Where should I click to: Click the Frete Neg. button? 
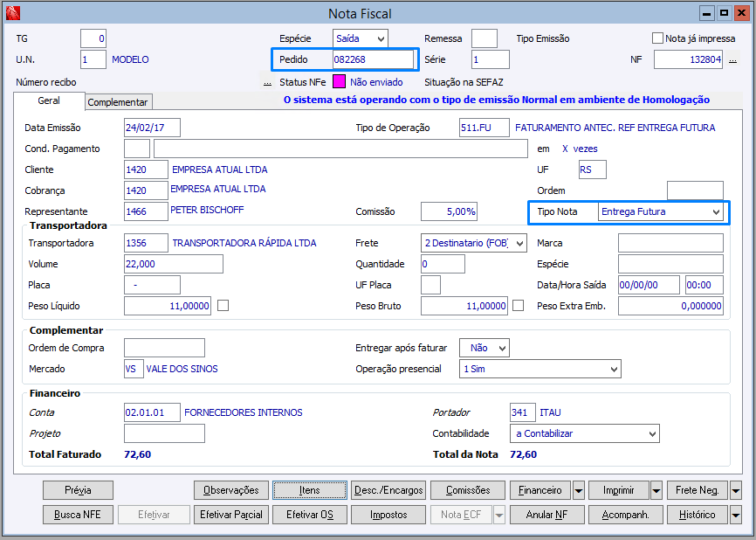click(x=698, y=490)
